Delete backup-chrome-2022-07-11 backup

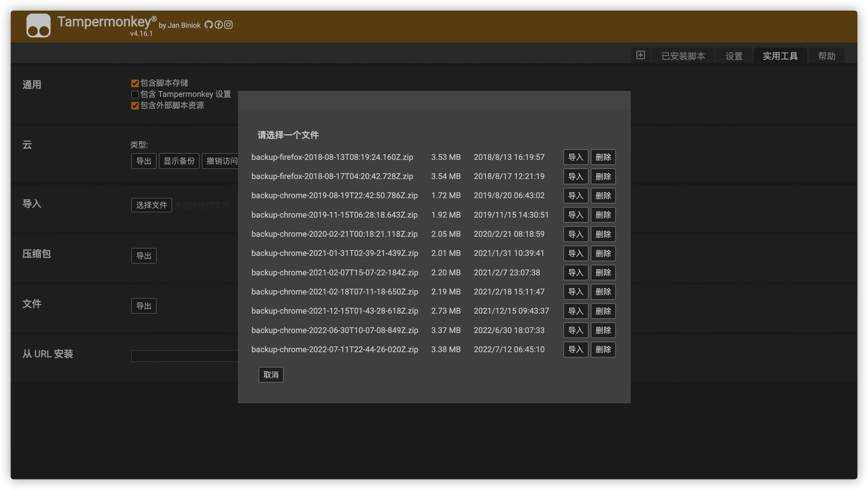pyautogui.click(x=603, y=349)
